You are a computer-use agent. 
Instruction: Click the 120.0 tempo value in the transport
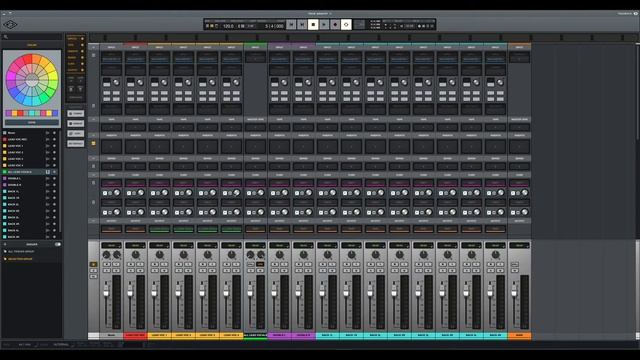(228, 26)
